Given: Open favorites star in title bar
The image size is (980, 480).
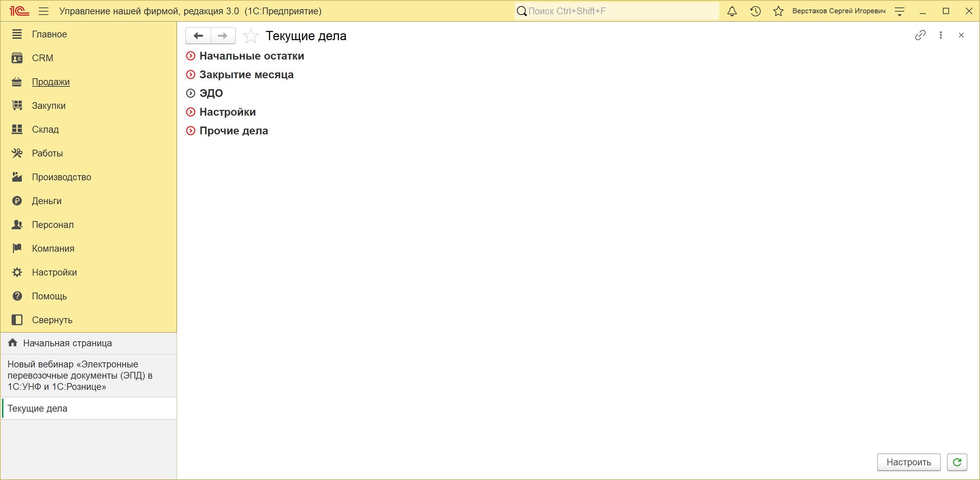Looking at the screenshot, I should tap(778, 11).
